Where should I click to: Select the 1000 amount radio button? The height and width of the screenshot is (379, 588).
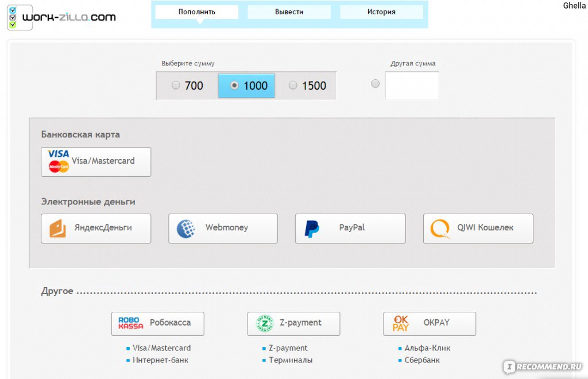point(234,86)
